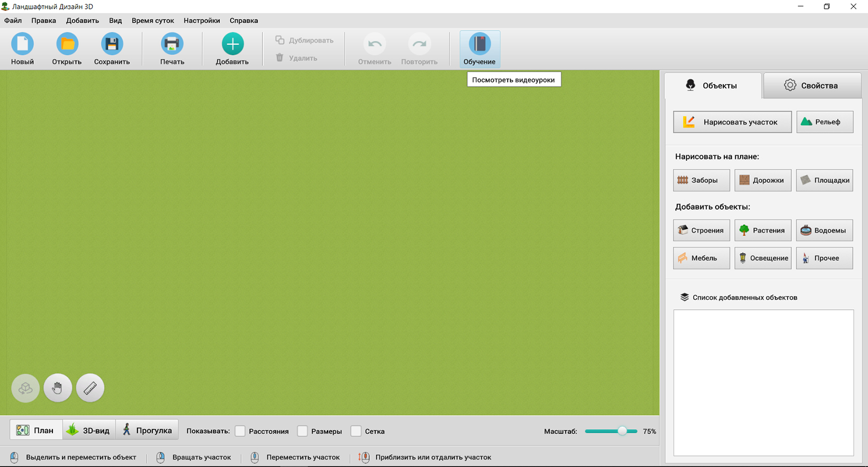Open the Настройки menu

[202, 21]
